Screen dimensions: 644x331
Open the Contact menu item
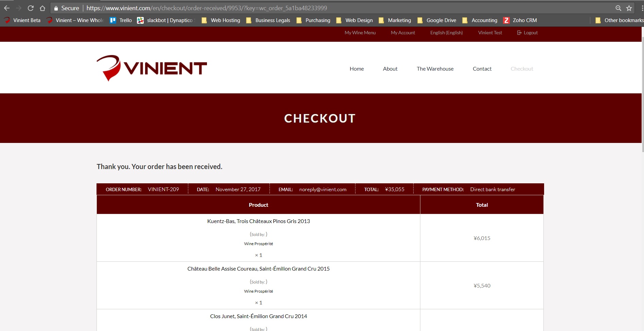482,69
